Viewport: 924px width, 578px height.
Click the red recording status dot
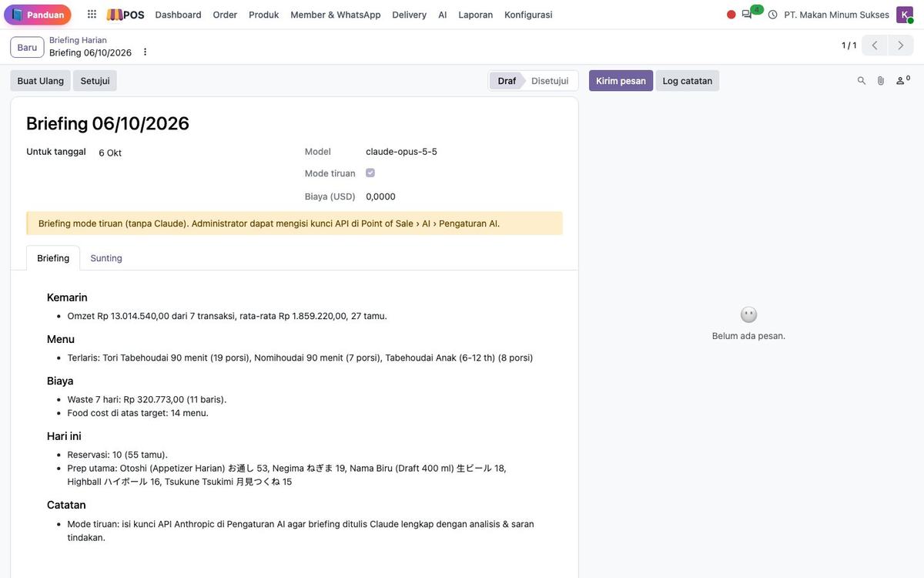pos(731,15)
